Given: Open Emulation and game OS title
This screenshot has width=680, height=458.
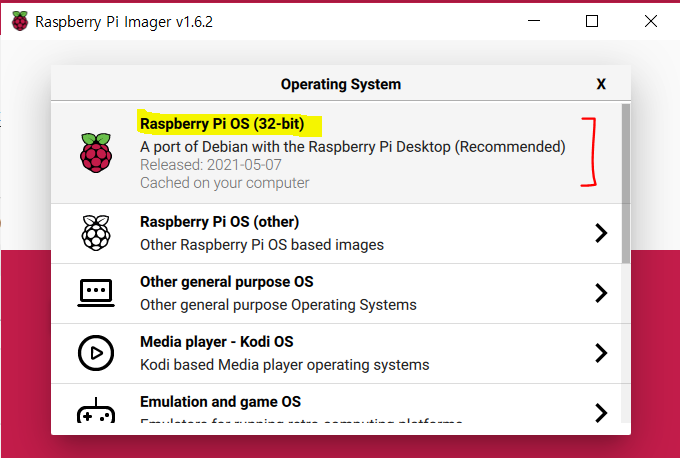Looking at the screenshot, I should pos(220,402).
